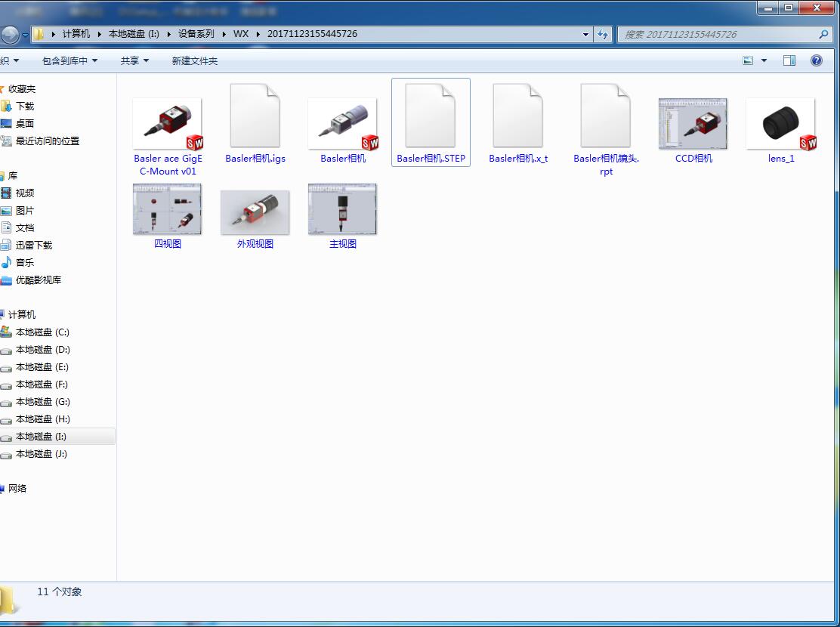This screenshot has height=627, width=840.
Task: Open the 包含到库中 menu
Action: [x=69, y=61]
